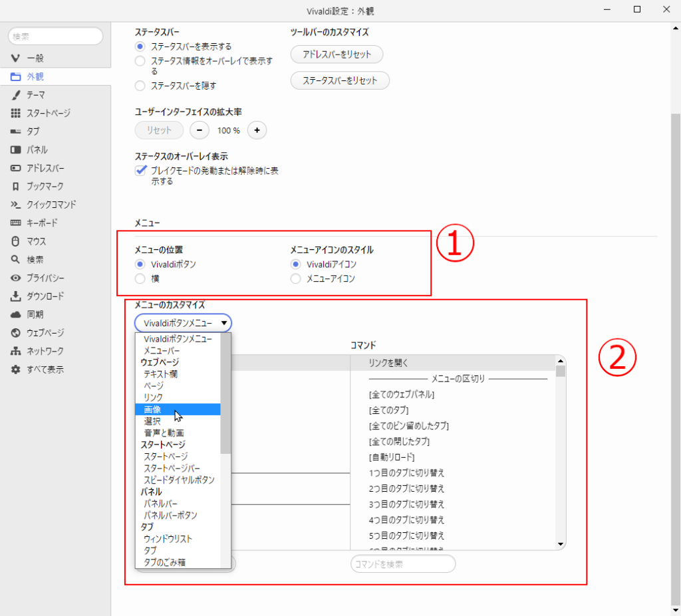Open the キーボード settings icon

[15, 223]
